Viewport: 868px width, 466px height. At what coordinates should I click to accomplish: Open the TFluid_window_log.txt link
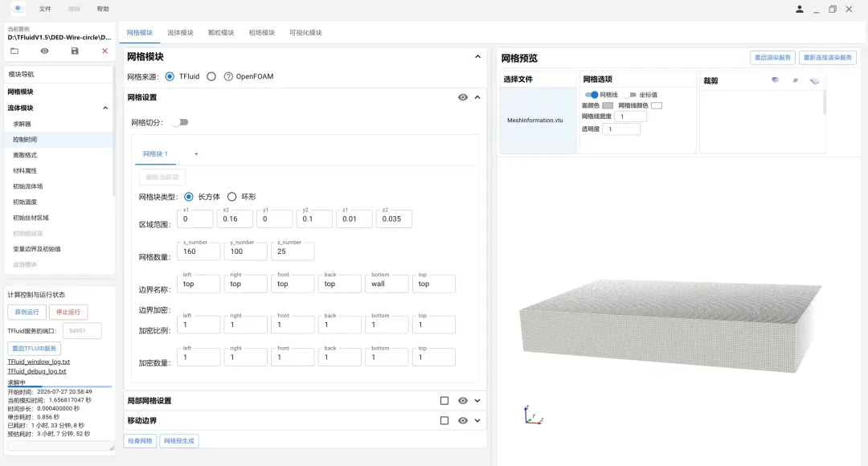[39, 362]
